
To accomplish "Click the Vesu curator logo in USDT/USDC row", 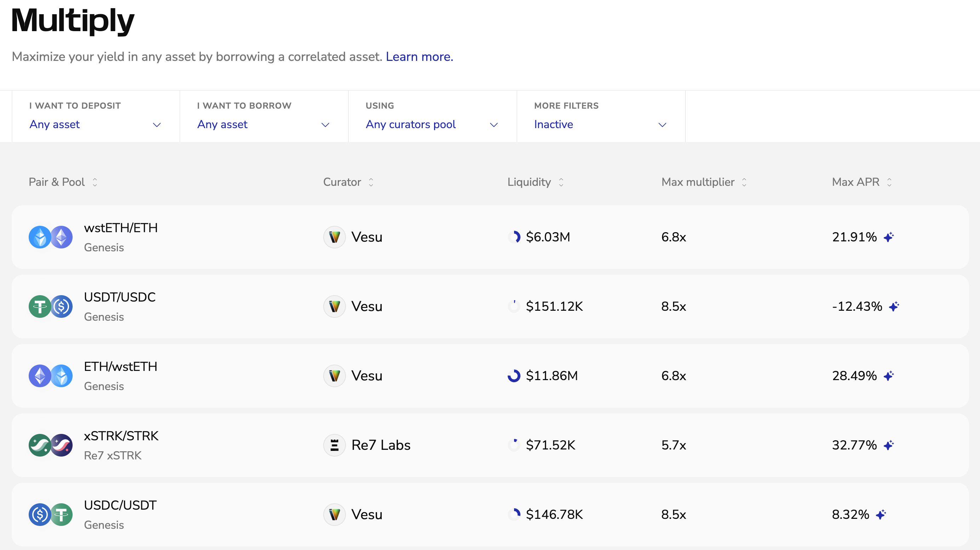I will (335, 306).
